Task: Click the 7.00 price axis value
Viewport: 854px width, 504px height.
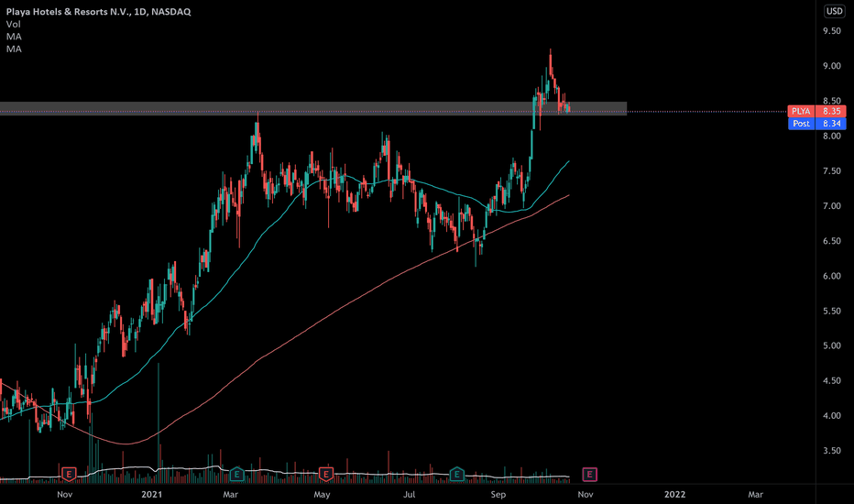Action: (x=832, y=206)
